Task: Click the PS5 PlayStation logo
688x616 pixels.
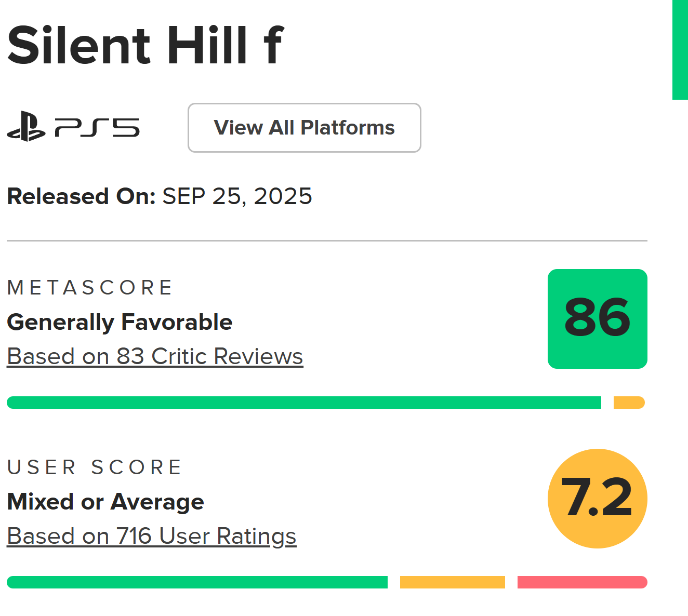Action: point(73,127)
